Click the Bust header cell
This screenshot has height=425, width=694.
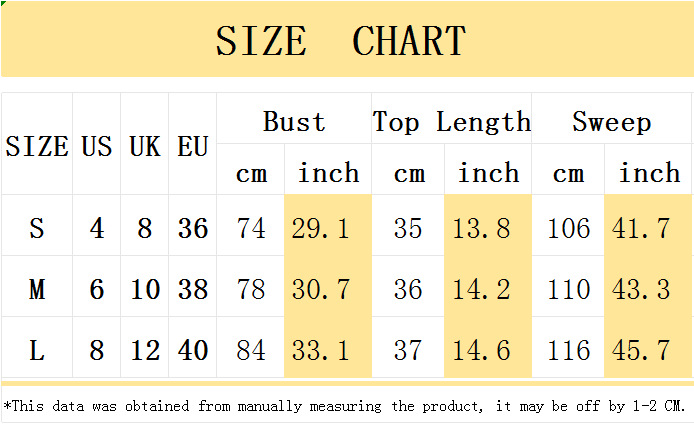(294, 122)
